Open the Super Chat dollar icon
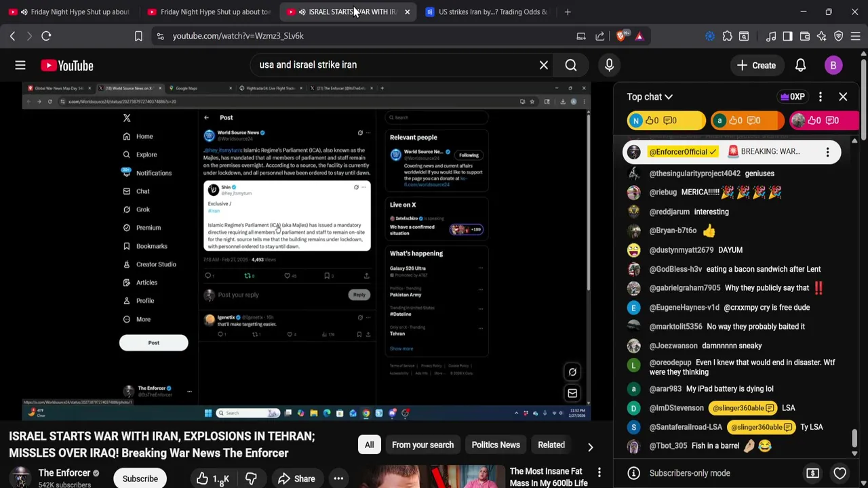 (x=812, y=473)
